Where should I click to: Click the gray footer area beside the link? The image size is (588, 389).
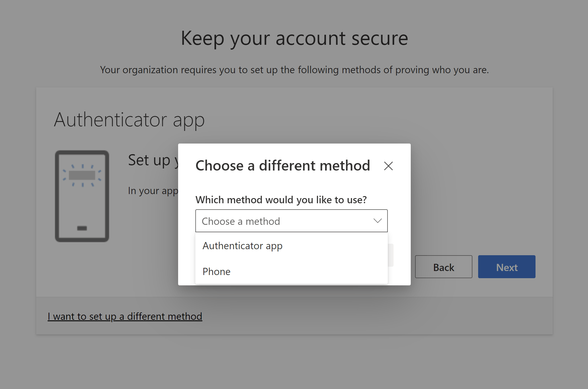(x=373, y=316)
